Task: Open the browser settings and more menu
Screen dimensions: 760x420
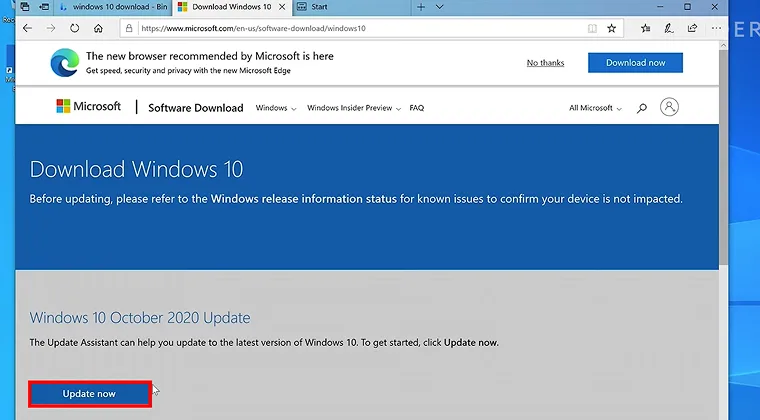Action: pos(716,29)
